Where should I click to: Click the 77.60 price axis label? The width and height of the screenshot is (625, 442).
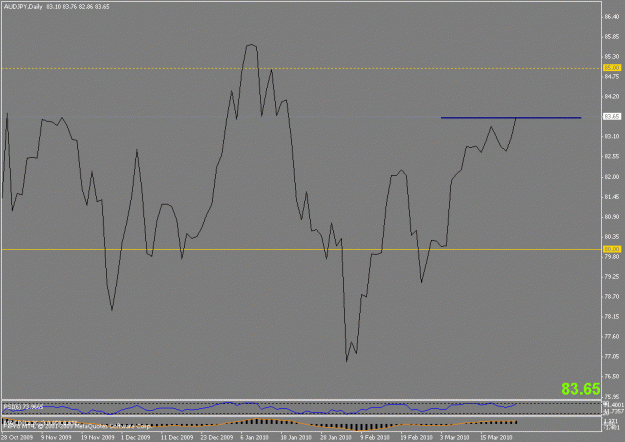[x=612, y=336]
